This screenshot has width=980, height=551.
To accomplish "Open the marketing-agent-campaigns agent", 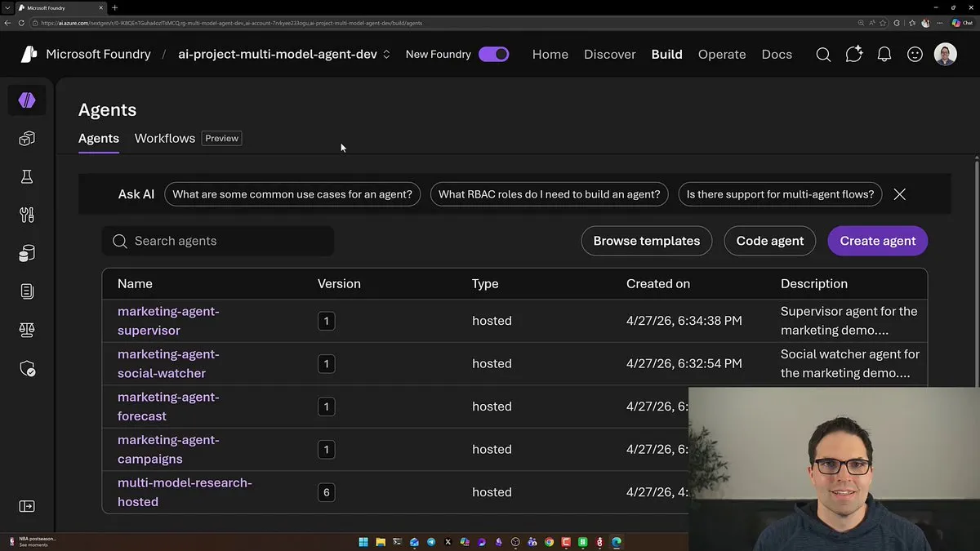I will pyautogui.click(x=168, y=450).
